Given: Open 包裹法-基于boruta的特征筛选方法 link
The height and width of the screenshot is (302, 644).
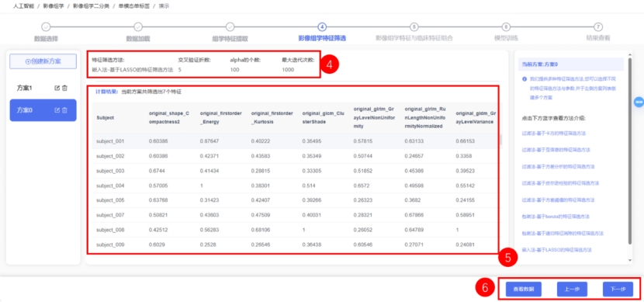Looking at the screenshot, I should tap(556, 216).
